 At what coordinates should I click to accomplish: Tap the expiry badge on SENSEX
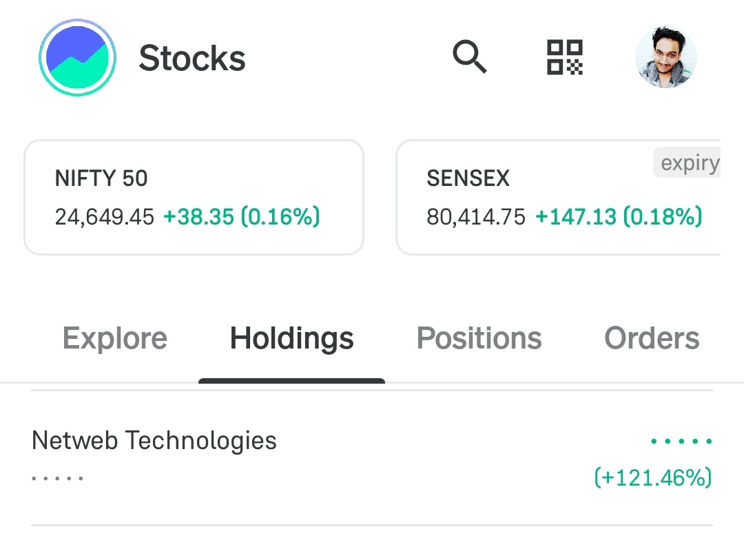point(687,163)
